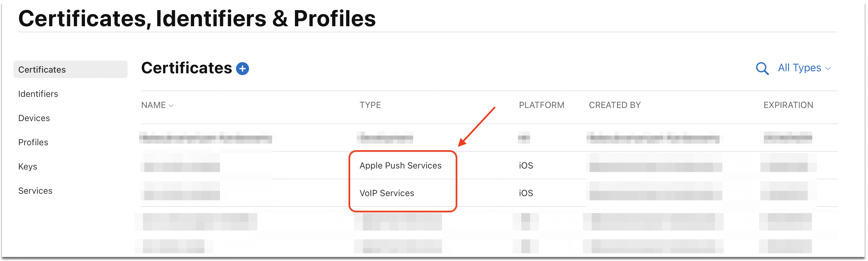Click the iOS platform label for VoIP Services
This screenshot has height=261, width=868.
click(x=525, y=193)
